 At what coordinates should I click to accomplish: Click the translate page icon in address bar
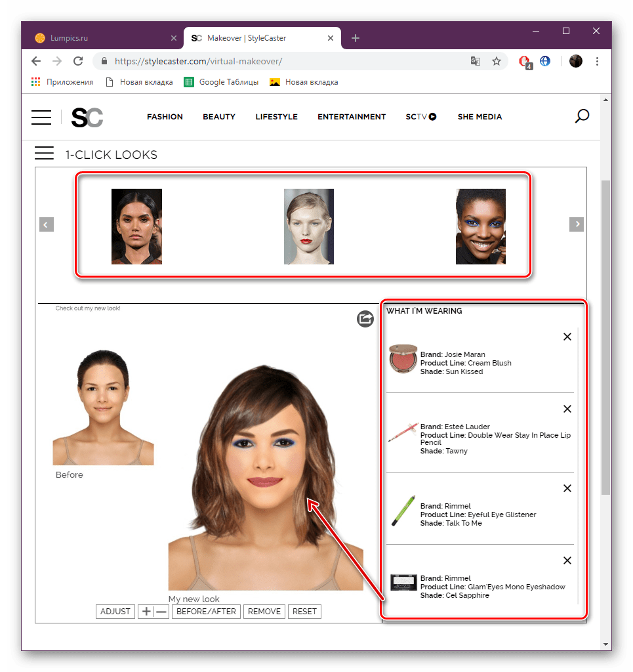pos(476,61)
